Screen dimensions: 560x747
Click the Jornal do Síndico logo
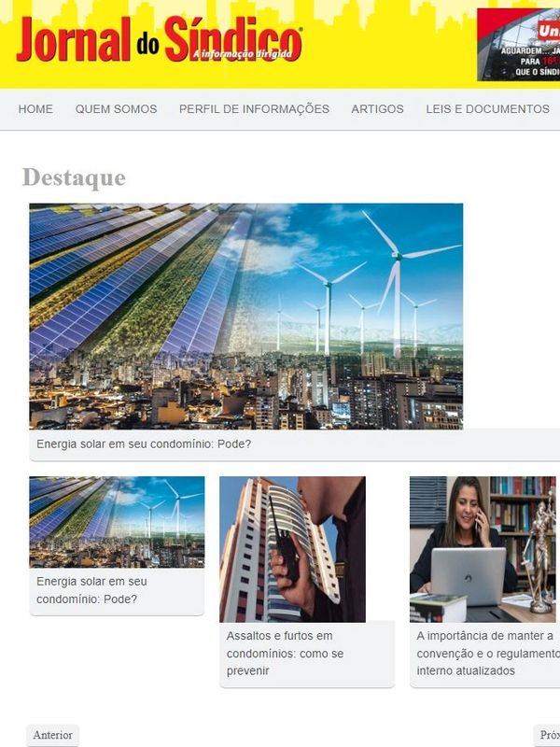click(x=159, y=39)
